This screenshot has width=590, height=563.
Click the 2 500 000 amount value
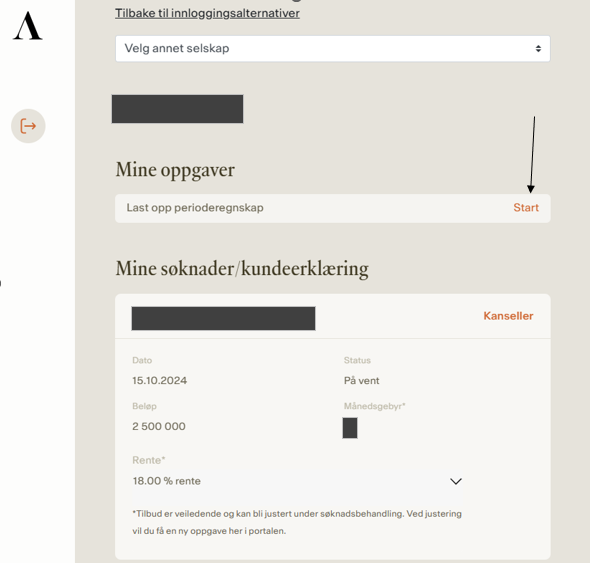tap(159, 426)
